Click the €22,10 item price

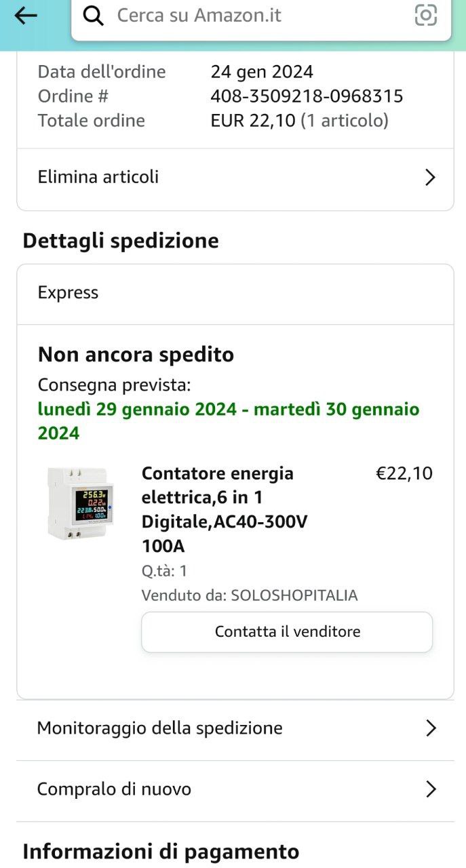click(x=404, y=473)
